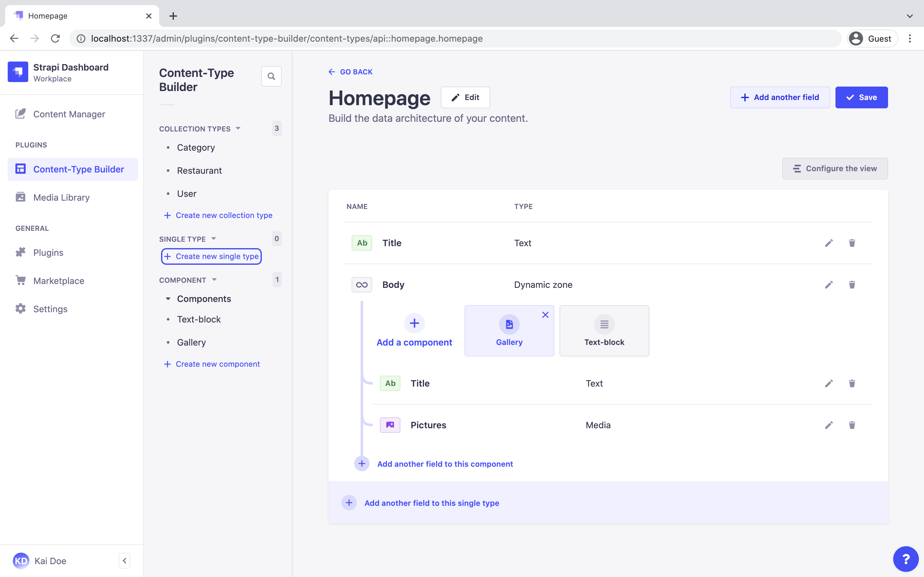This screenshot has width=924, height=577.
Task: Click Configure the view button
Action: (835, 168)
